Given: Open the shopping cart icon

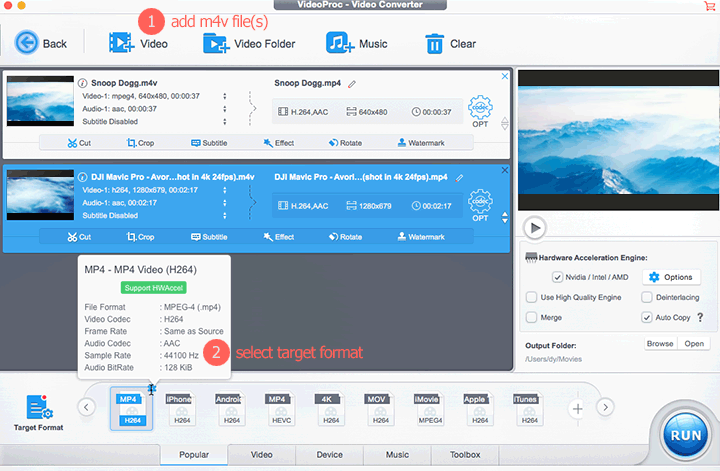Looking at the screenshot, I should [709, 6].
